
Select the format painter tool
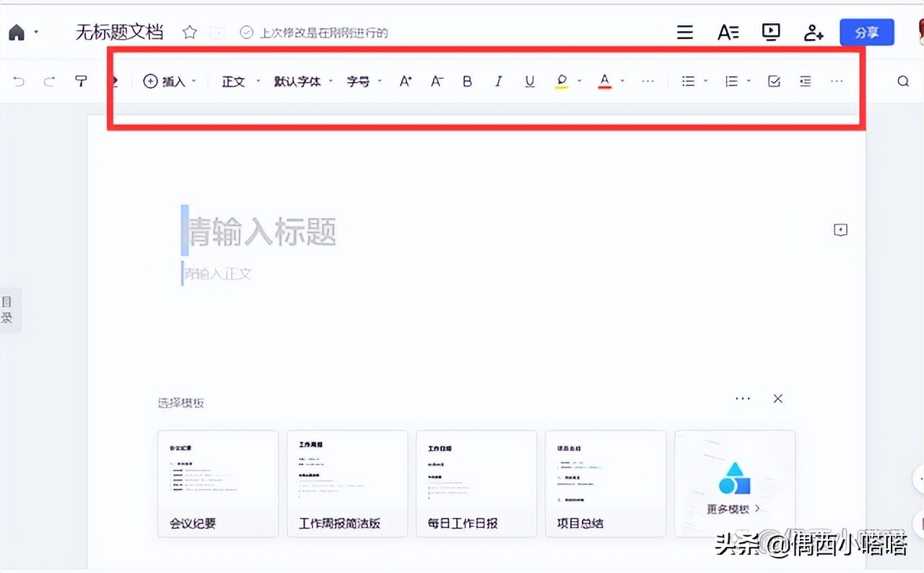point(80,81)
